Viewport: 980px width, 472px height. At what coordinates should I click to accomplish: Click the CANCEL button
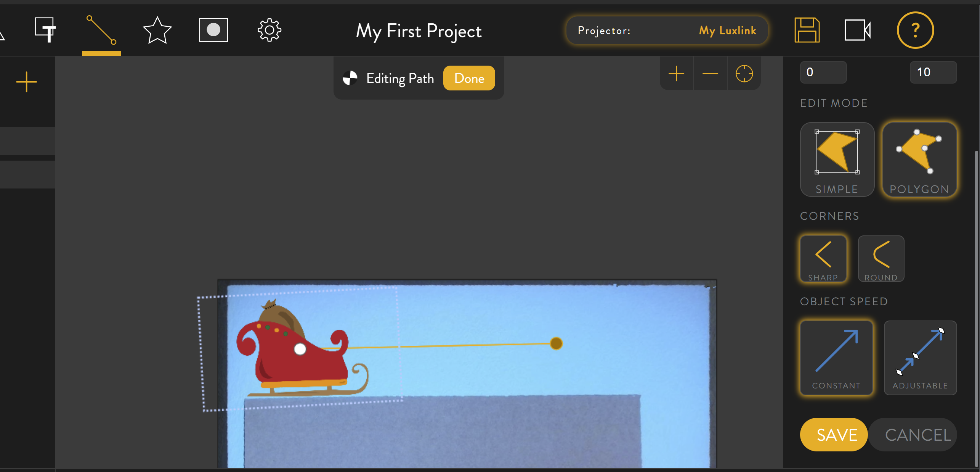tap(917, 435)
